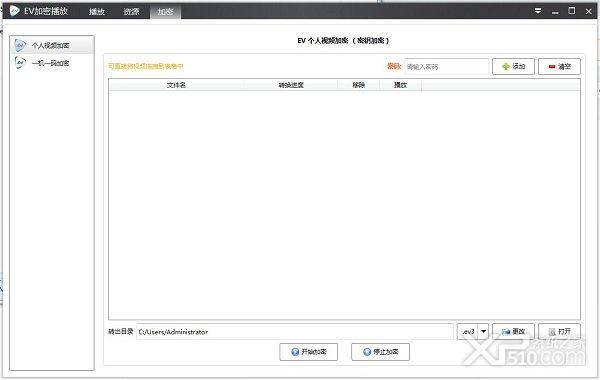
Task: Click the 添加 button to add files
Action: tap(513, 67)
